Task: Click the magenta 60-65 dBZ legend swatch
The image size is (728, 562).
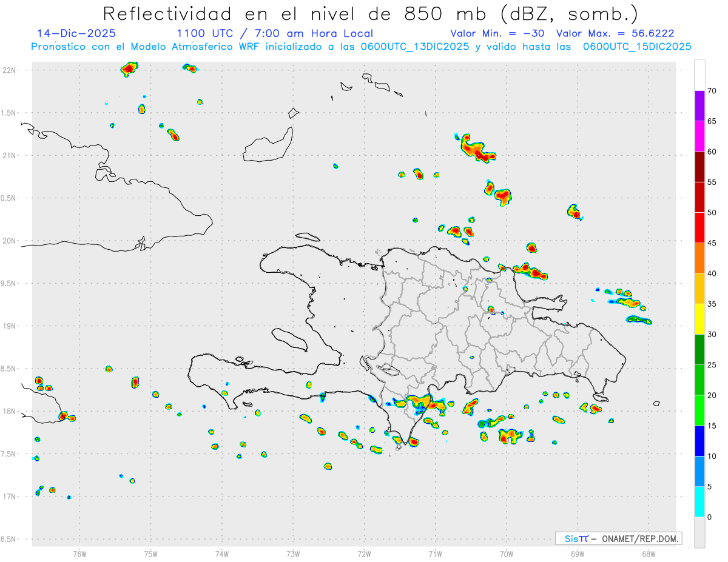Action: (x=699, y=136)
